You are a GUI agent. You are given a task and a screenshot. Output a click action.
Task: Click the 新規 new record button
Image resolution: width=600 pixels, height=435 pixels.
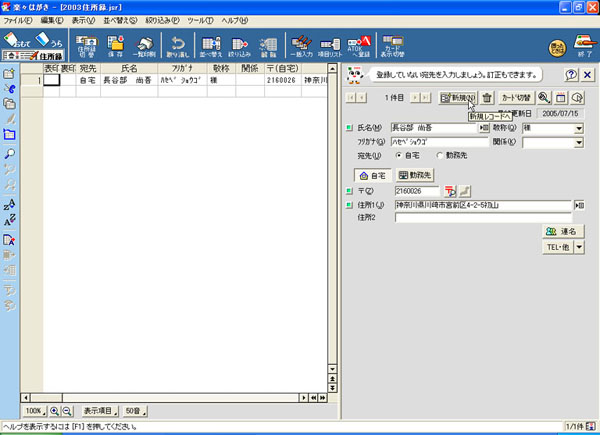pos(458,97)
